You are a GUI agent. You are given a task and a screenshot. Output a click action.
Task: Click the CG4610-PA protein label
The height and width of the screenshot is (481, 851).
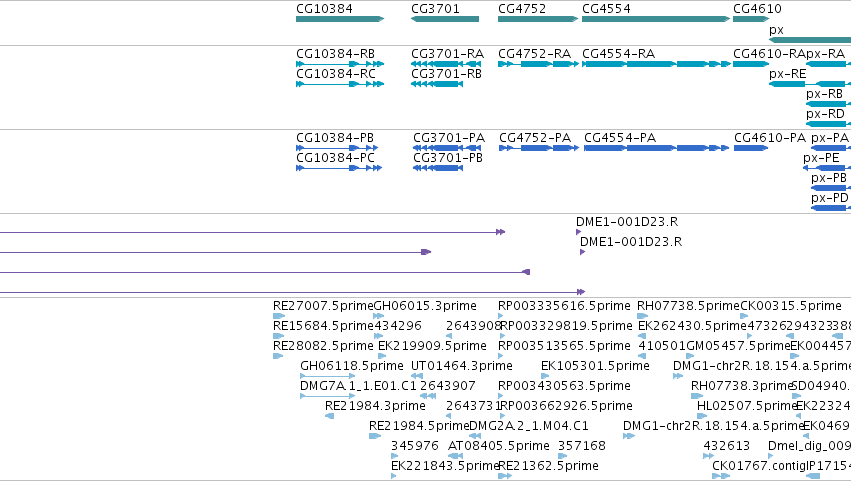click(770, 138)
